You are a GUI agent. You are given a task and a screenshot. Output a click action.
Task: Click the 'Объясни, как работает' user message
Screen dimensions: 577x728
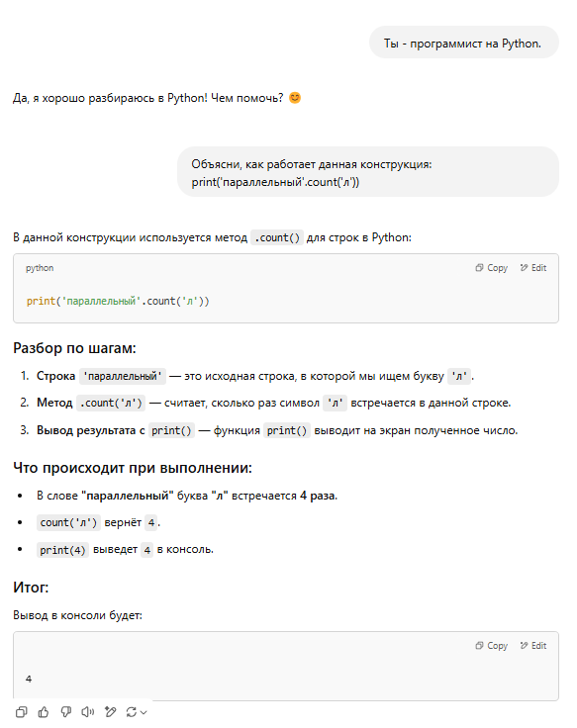tap(368, 173)
